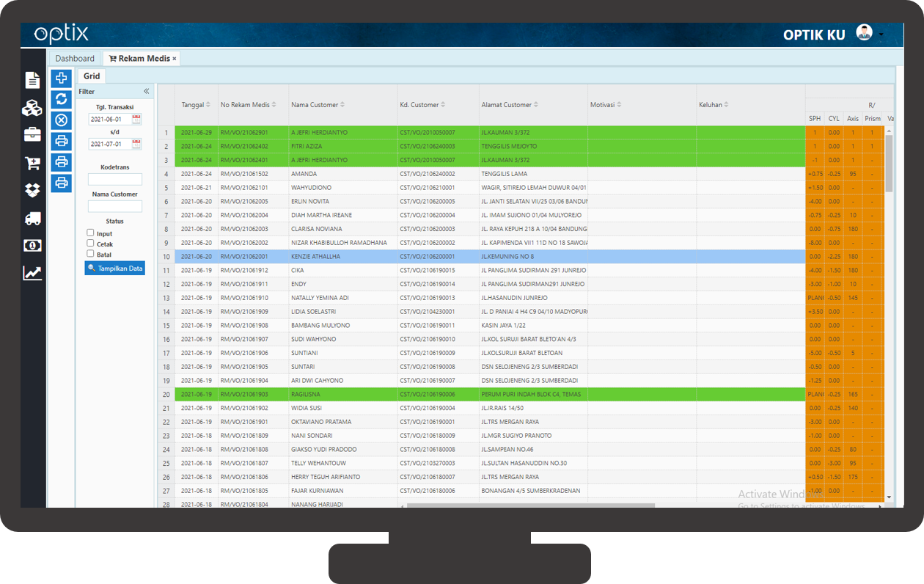Check the Batal status checkbox

(x=90, y=254)
